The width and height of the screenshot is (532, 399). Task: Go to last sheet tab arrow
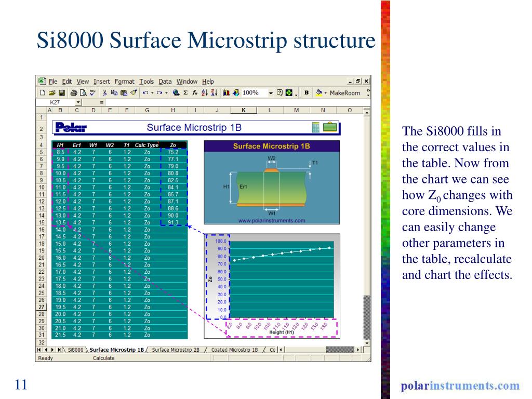coord(59,350)
